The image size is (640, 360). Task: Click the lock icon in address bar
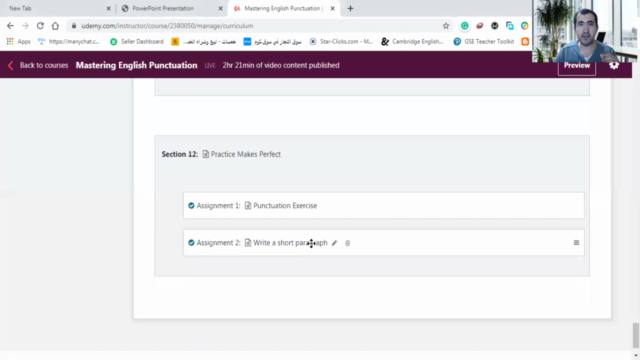coord(74,26)
